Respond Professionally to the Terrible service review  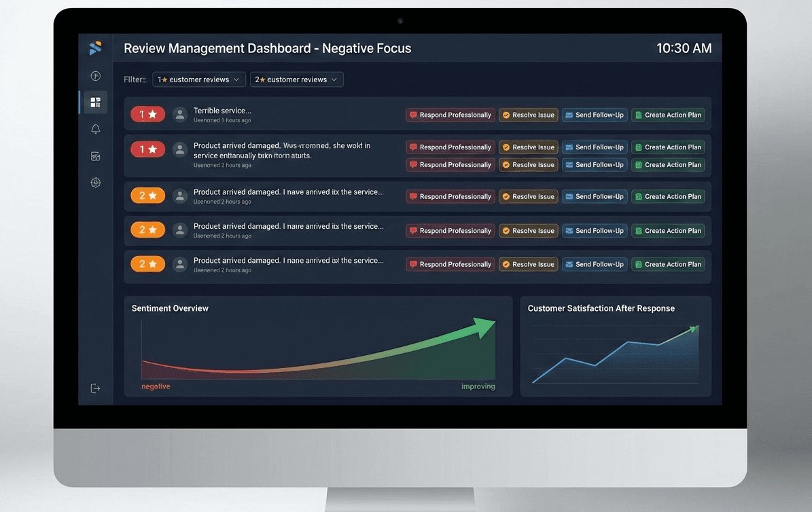coord(450,114)
